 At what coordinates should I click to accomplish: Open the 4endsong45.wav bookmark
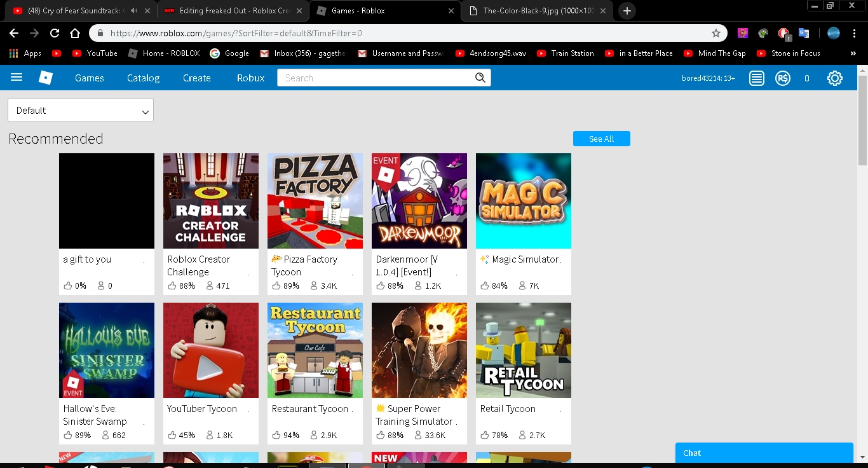tap(491, 53)
